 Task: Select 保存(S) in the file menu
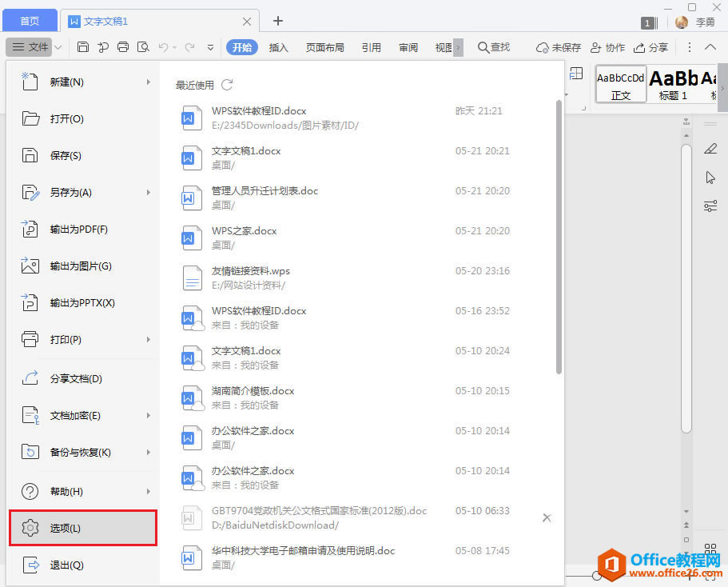[x=83, y=156]
